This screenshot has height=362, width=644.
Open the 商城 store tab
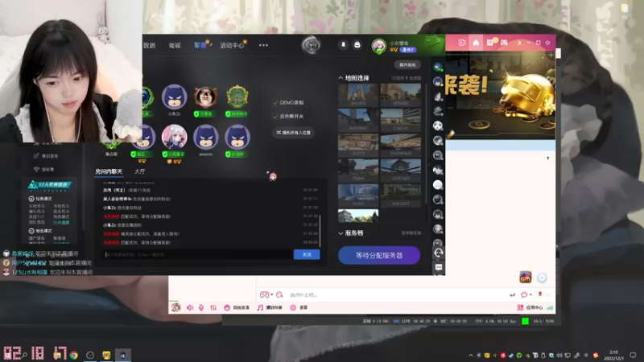click(x=175, y=46)
